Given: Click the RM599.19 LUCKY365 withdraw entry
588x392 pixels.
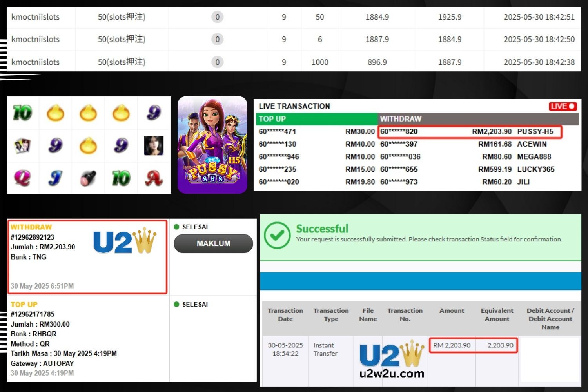Looking at the screenshot, I should [467, 169].
